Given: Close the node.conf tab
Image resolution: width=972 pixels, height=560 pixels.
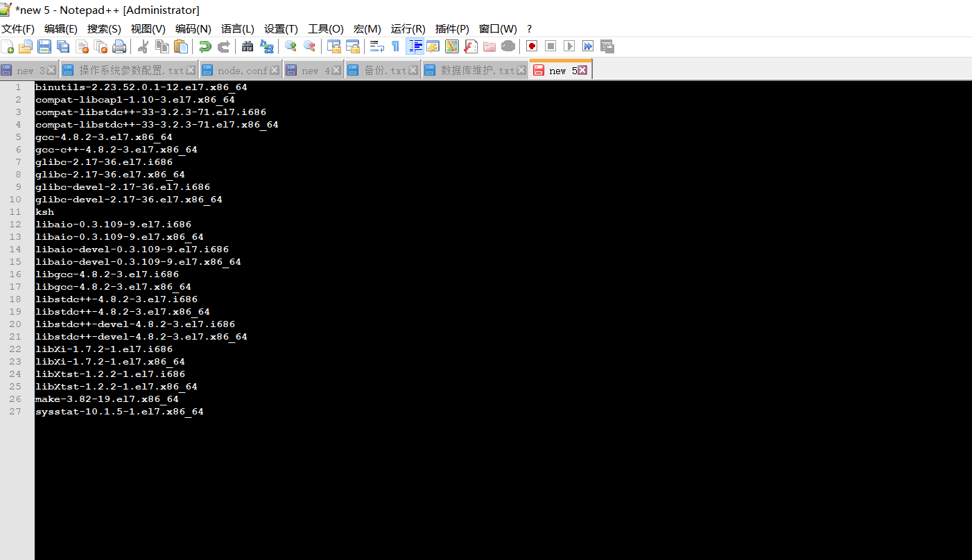Looking at the screenshot, I should 275,70.
